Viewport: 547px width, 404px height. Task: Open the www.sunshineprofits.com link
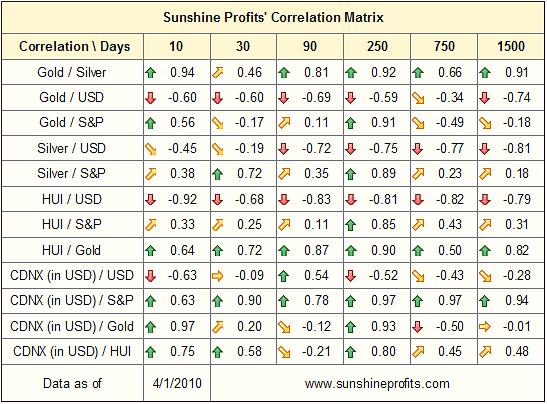tap(377, 384)
